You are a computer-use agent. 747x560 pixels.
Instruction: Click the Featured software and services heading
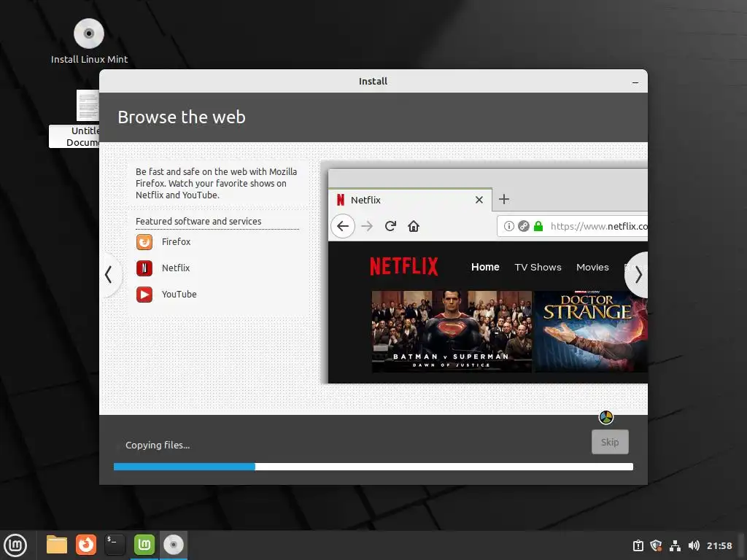[198, 222]
